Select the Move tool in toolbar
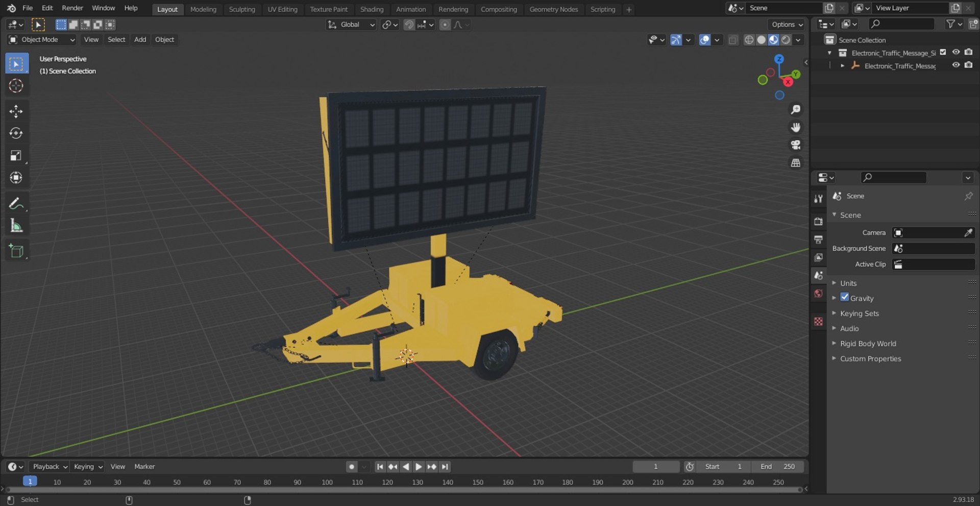The image size is (980, 506). (16, 111)
